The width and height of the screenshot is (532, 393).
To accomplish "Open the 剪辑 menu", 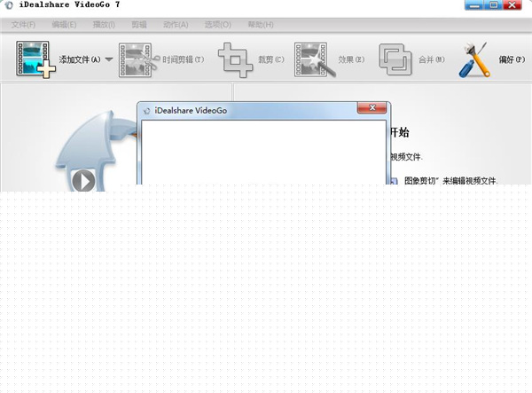I will tap(139, 25).
